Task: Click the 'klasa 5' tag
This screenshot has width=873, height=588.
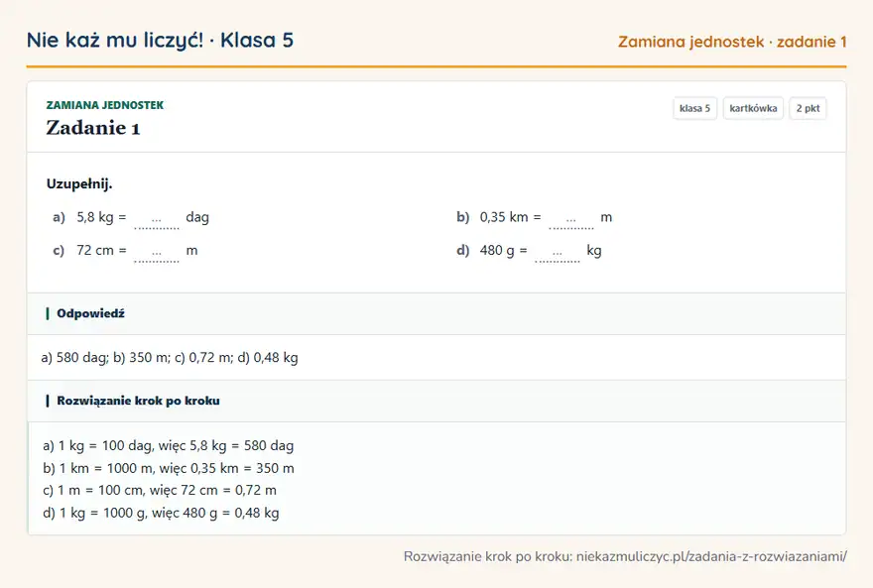Action: (694, 108)
